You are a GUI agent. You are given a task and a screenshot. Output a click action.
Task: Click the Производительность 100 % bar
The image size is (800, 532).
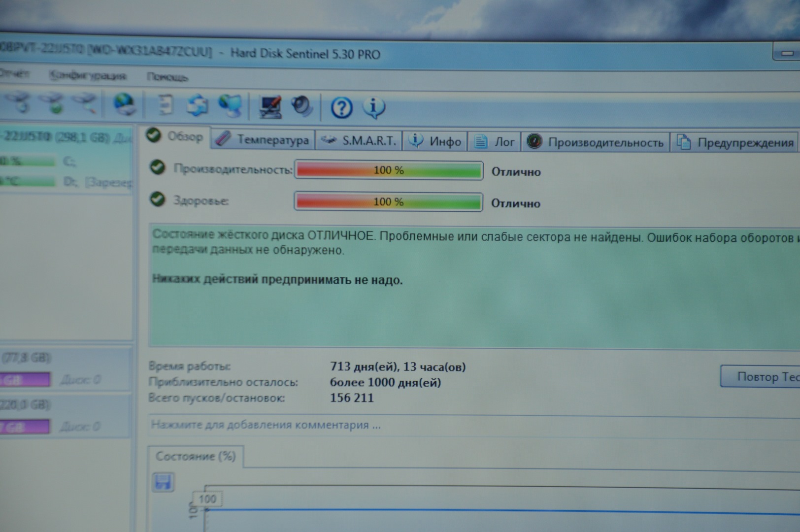389,170
